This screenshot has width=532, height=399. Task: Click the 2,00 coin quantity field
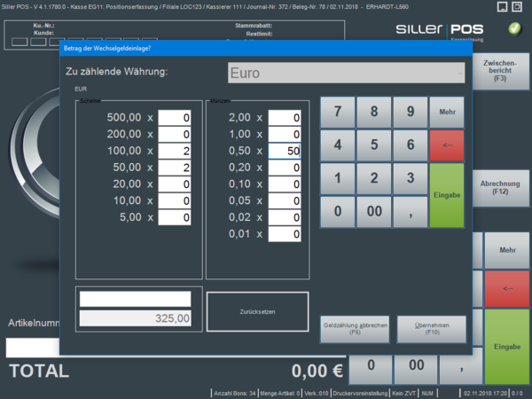285,117
